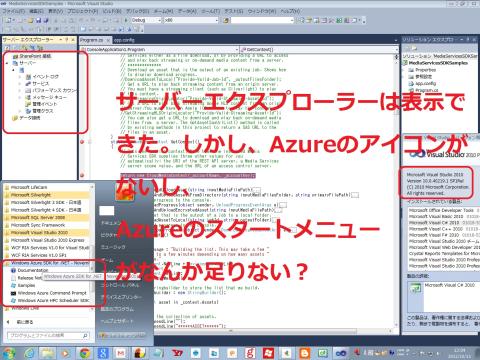Open the Microsoft Visual Studio 2010 folder
The width and height of the screenshot is (480, 360).
coord(39,233)
